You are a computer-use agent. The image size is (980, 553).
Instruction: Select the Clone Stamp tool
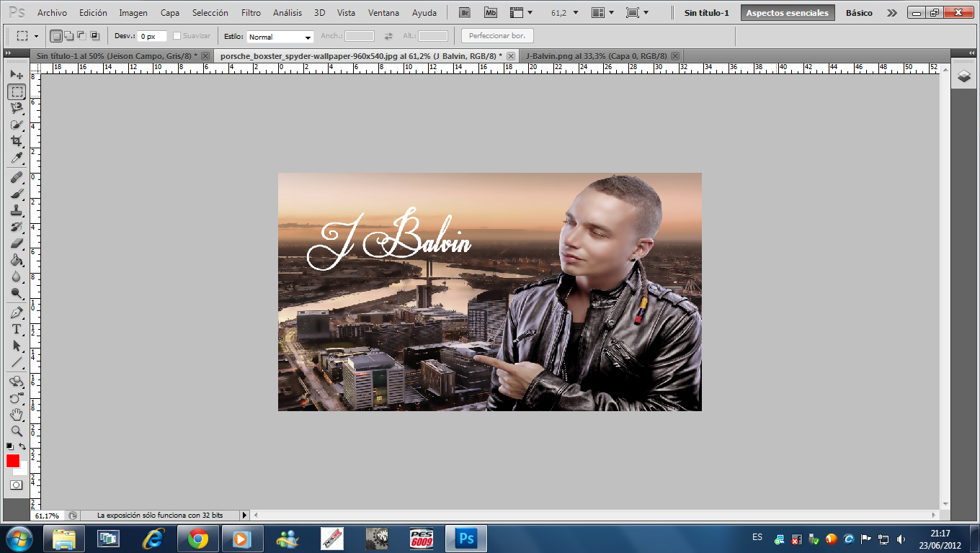[17, 210]
